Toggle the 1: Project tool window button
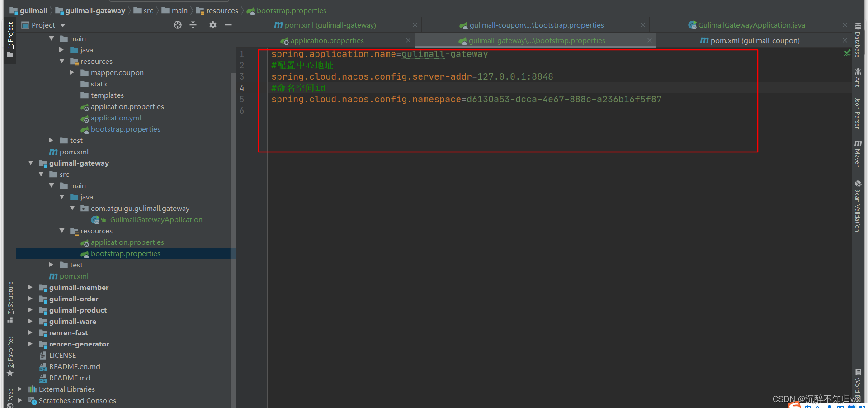 (x=10, y=40)
